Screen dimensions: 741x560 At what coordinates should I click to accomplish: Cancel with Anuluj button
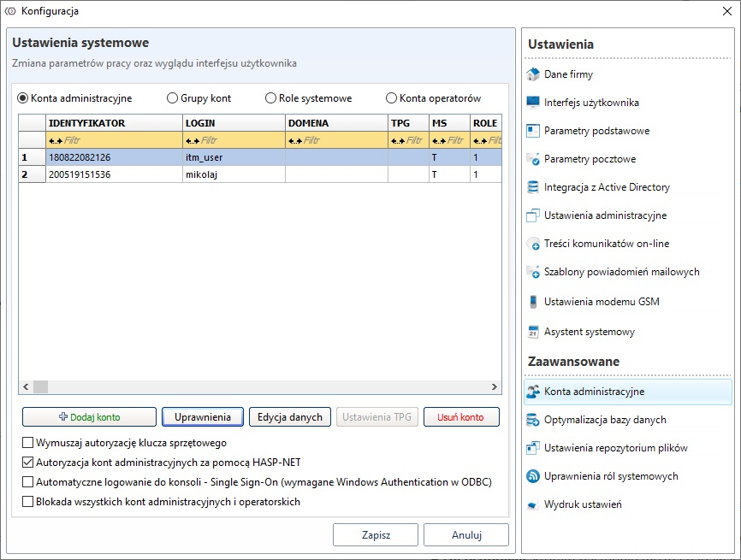[x=466, y=535]
